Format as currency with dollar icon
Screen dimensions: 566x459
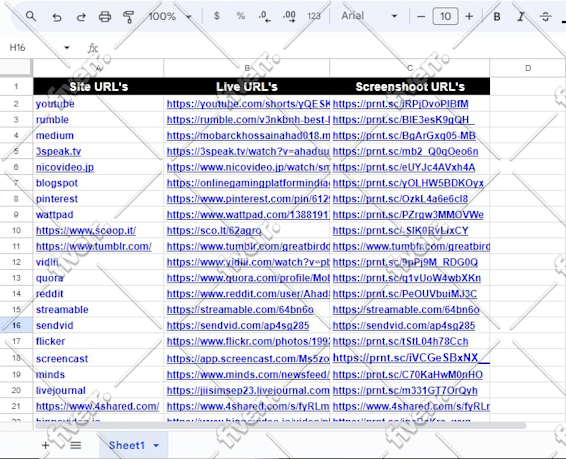coord(217,16)
